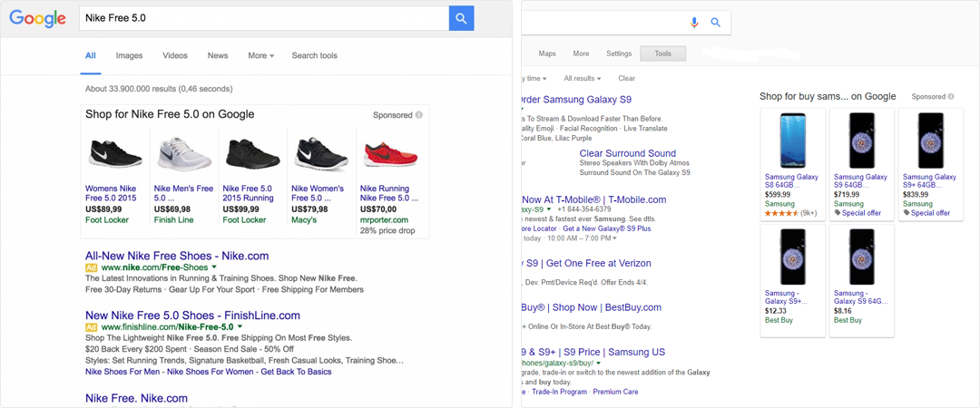The image size is (980, 408).
Task: Click the blue search magnifier button
Action: tap(461, 18)
